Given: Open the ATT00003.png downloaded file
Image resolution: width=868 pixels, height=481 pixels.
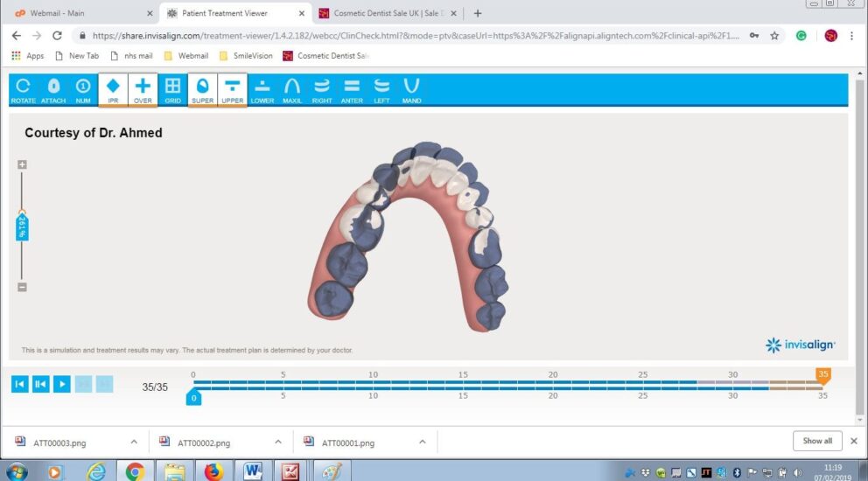Looking at the screenshot, I should coord(59,443).
